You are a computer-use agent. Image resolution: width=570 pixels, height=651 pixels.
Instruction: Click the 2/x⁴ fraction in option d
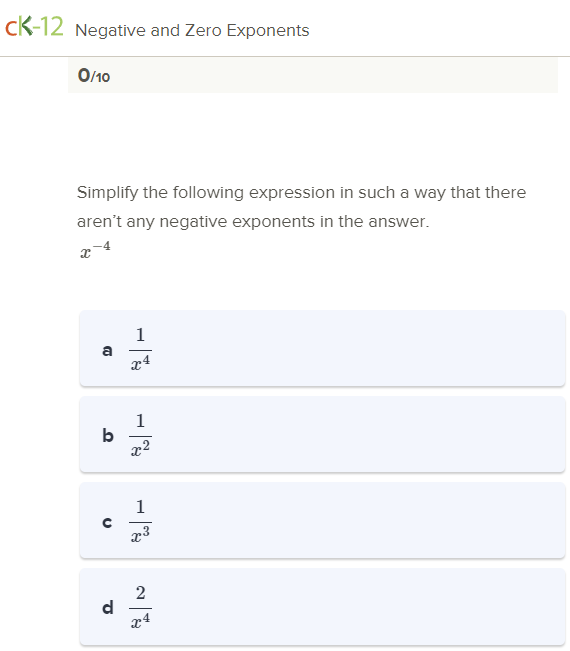click(x=140, y=607)
